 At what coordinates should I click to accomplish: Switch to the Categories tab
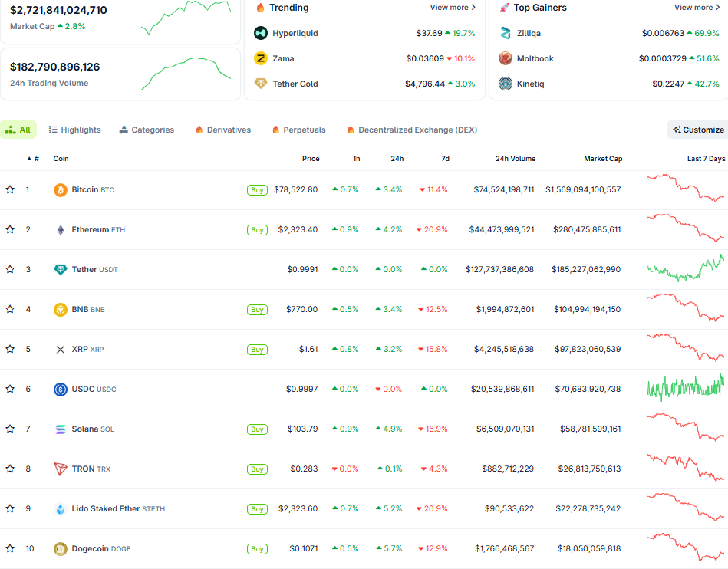point(147,130)
